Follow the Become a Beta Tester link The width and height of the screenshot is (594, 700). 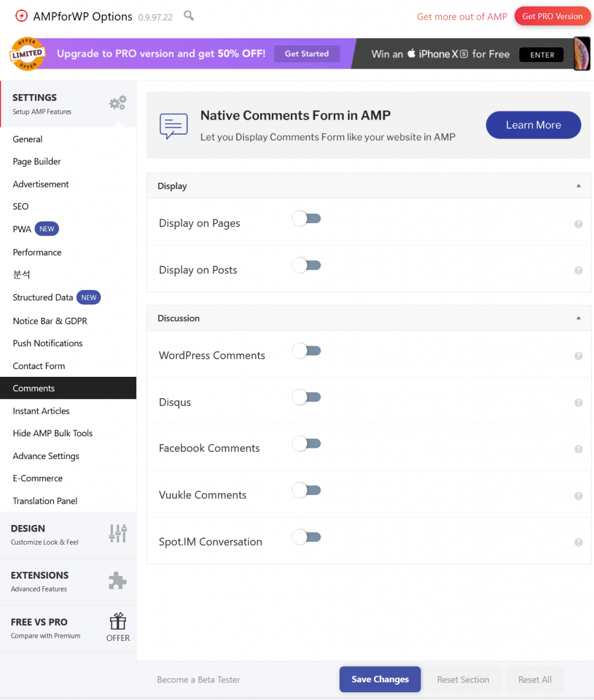click(x=199, y=680)
